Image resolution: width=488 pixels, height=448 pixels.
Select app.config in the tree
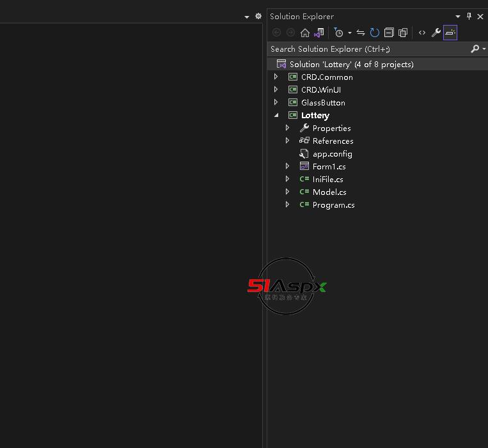332,154
